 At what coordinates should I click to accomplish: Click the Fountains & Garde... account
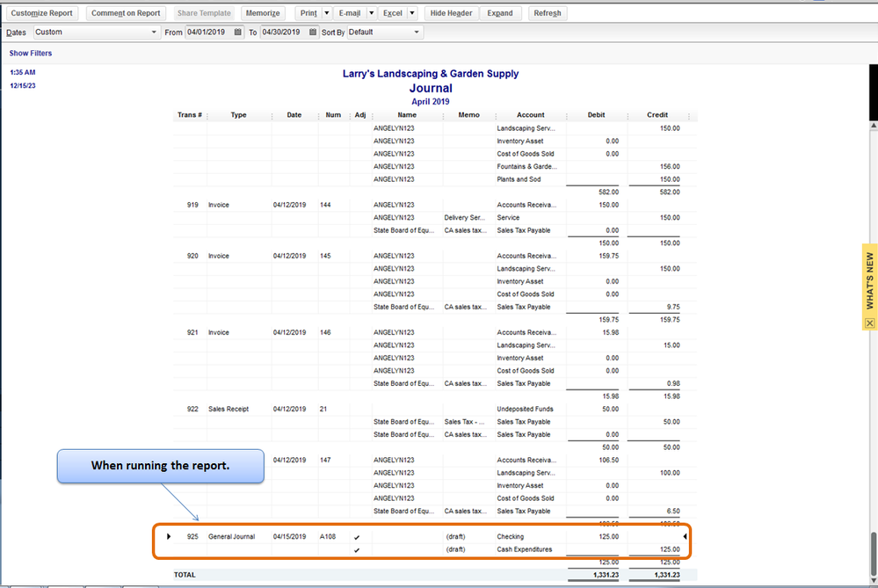[x=527, y=167]
